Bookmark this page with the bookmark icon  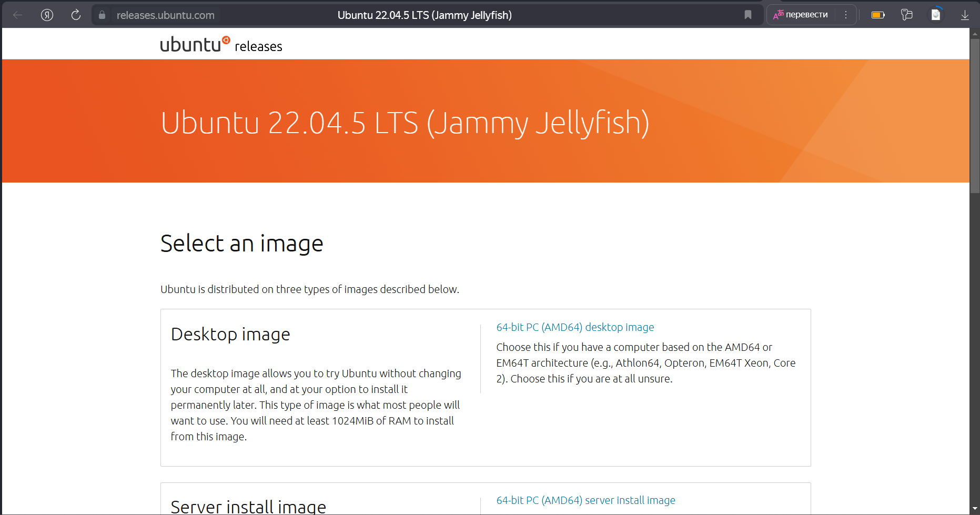point(747,15)
